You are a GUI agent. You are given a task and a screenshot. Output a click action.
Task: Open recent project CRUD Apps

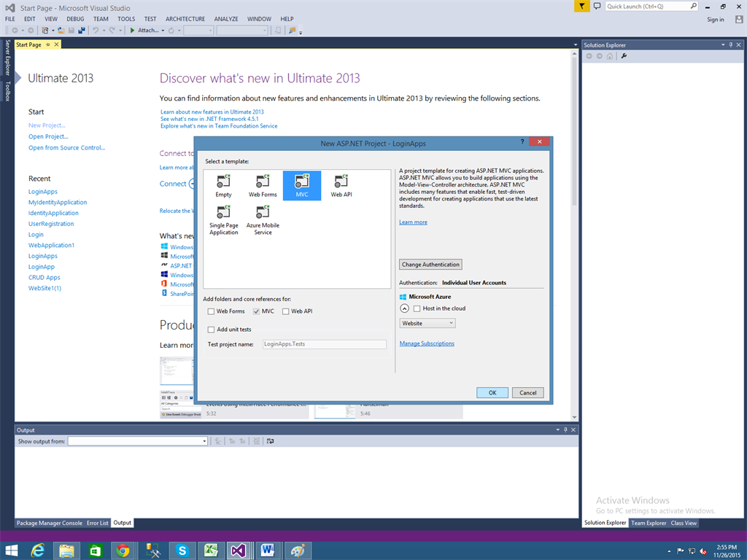[44, 278]
